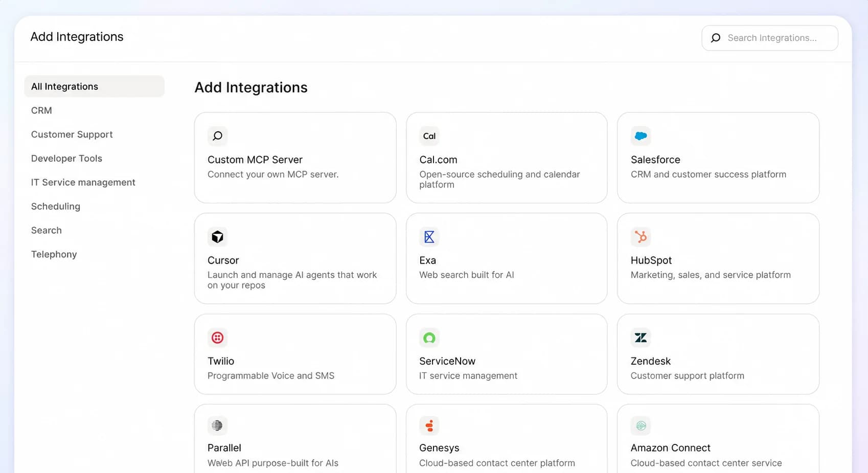868x473 pixels.
Task: Click 'Web search built for AI' text
Action: 467,275
